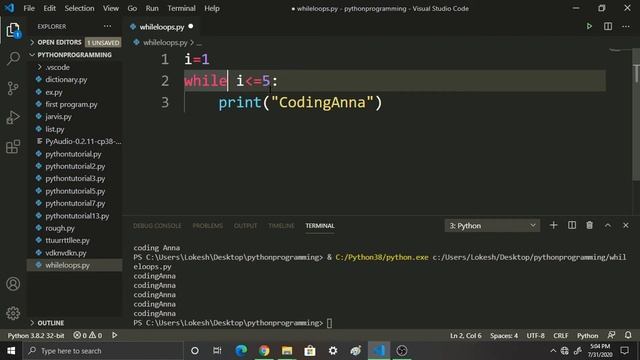Open Microsoft Store from taskbar

(x=310, y=351)
